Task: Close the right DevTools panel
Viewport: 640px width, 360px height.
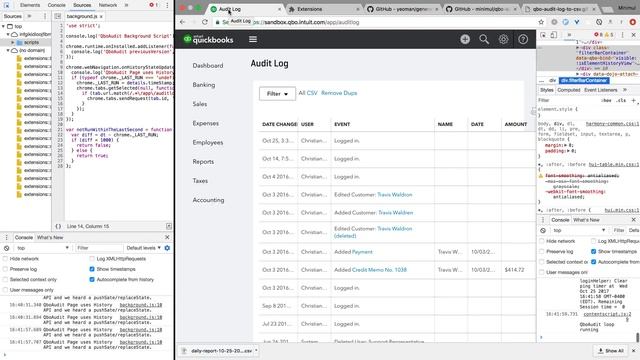Action: [x=633, y=35]
